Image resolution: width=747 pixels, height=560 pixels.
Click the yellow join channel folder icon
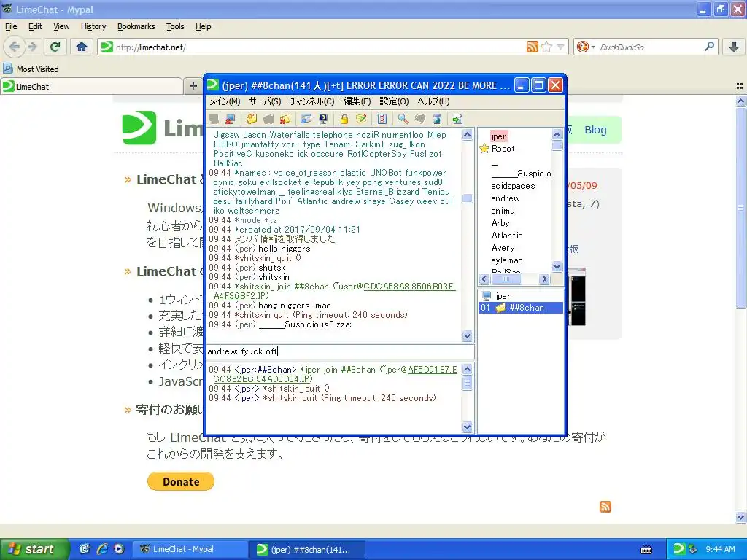click(x=252, y=119)
